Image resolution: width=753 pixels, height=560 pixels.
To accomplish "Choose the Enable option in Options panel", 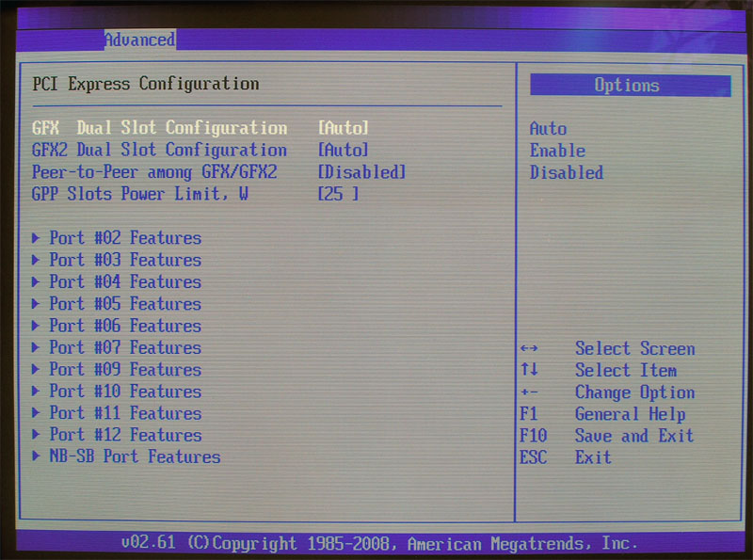I will (x=557, y=151).
